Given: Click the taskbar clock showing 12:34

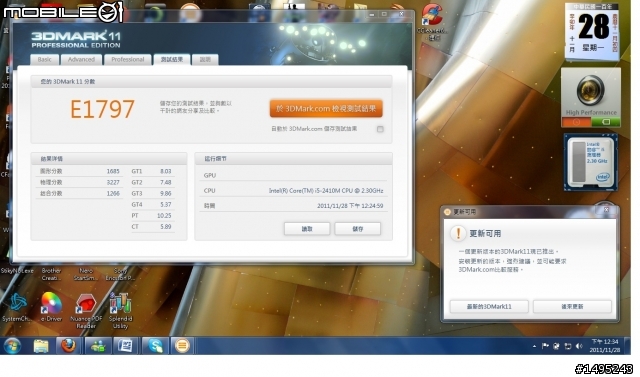Looking at the screenshot, I should (605, 346).
